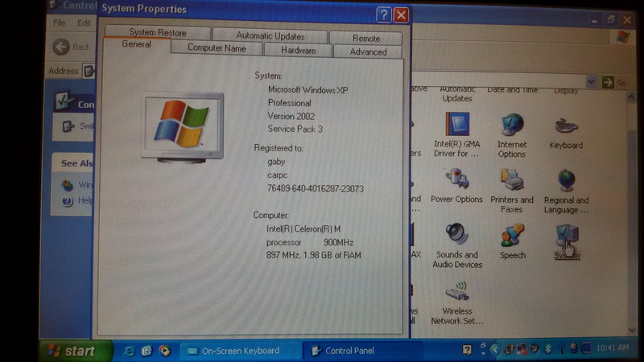
Task: Open the Keyboard control panel icon
Action: (566, 134)
